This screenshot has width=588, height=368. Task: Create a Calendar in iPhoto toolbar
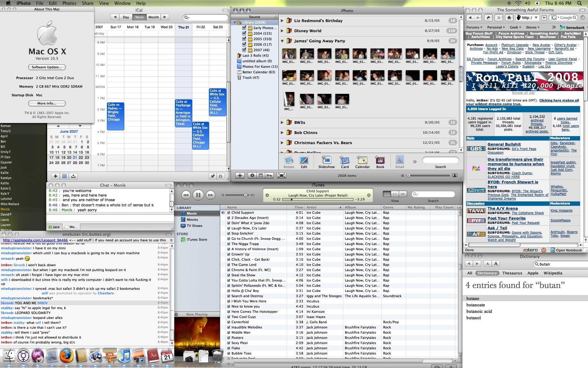coord(362,162)
